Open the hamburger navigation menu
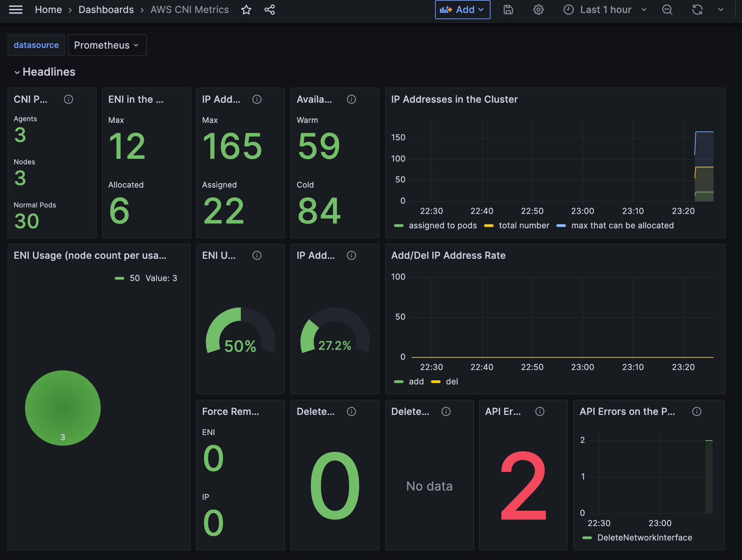The image size is (742, 560). (x=16, y=10)
